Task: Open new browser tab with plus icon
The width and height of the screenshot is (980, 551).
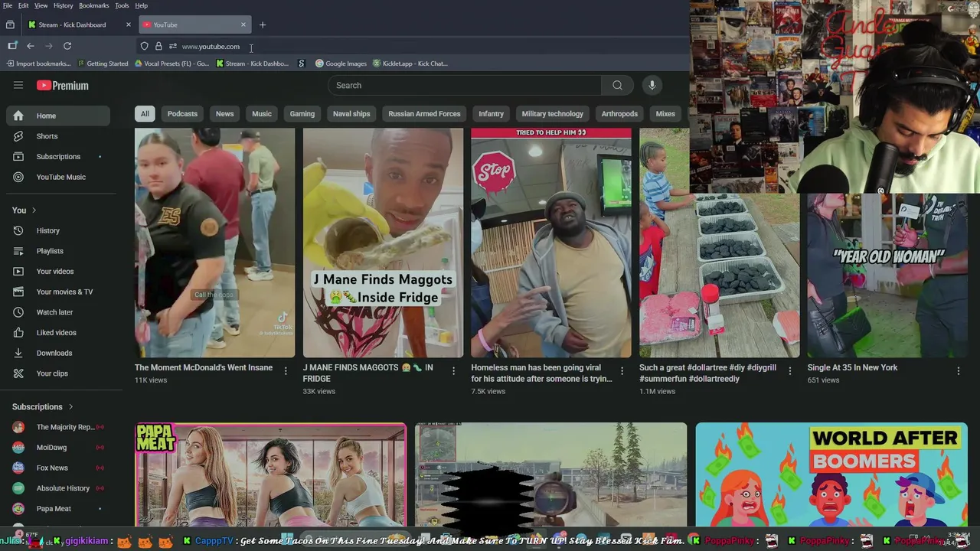Action: pyautogui.click(x=263, y=24)
